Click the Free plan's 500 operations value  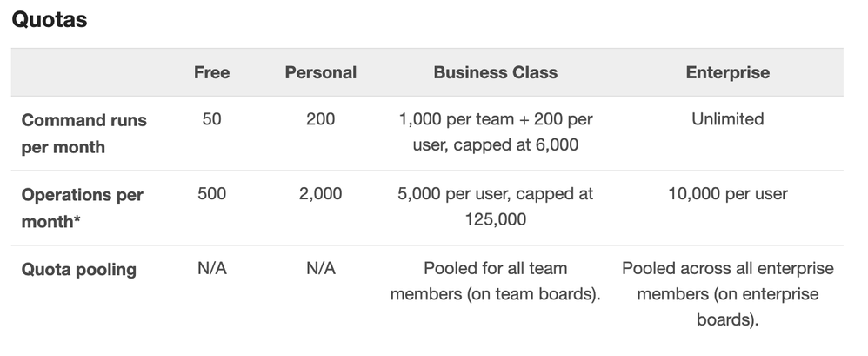point(211,194)
